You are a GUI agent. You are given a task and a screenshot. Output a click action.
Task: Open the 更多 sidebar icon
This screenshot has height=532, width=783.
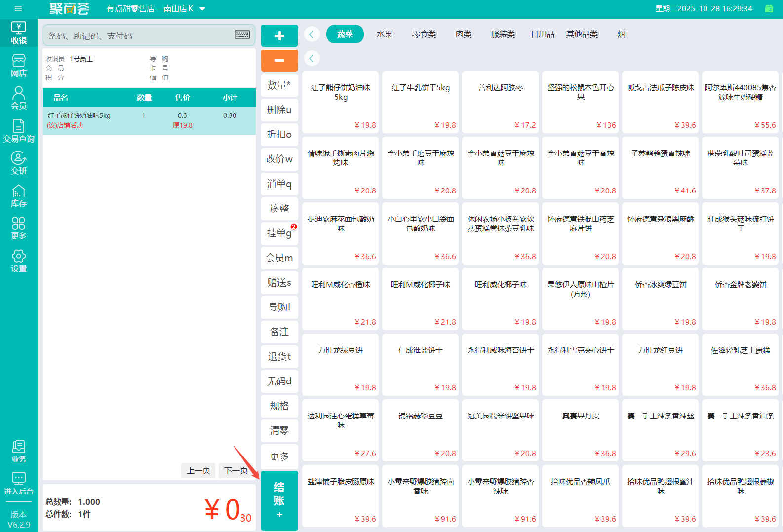[x=19, y=228]
